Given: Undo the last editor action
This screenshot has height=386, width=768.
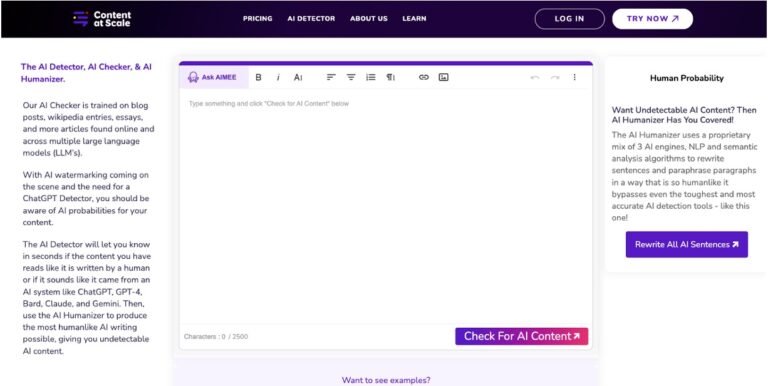Looking at the screenshot, I should point(535,77).
